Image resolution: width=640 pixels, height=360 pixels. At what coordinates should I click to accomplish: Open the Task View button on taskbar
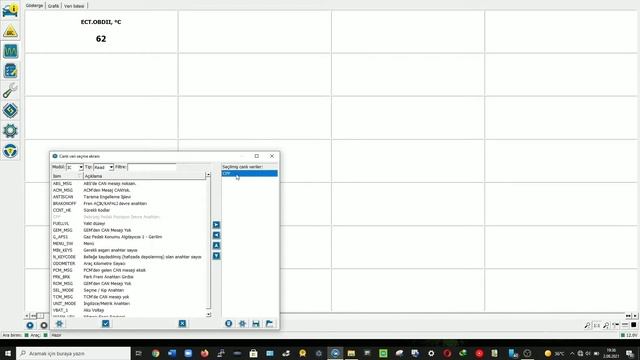[x=138, y=353]
